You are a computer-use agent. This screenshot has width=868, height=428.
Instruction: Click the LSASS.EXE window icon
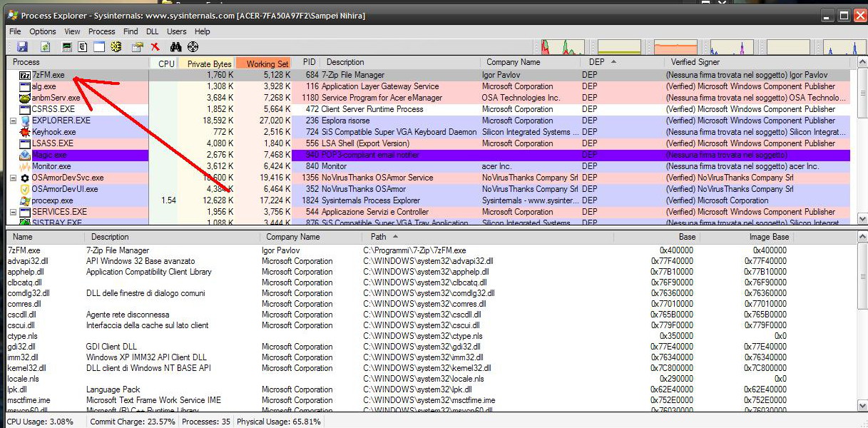pyautogui.click(x=25, y=143)
